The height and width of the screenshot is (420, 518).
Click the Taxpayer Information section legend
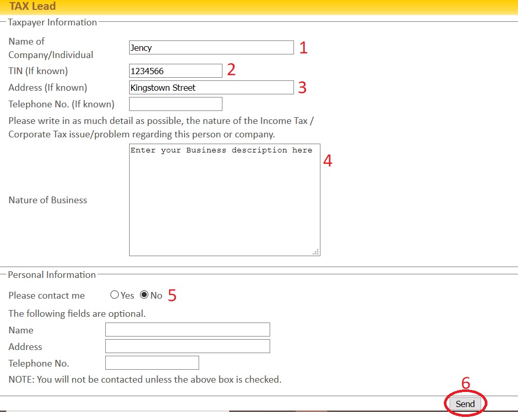click(52, 22)
